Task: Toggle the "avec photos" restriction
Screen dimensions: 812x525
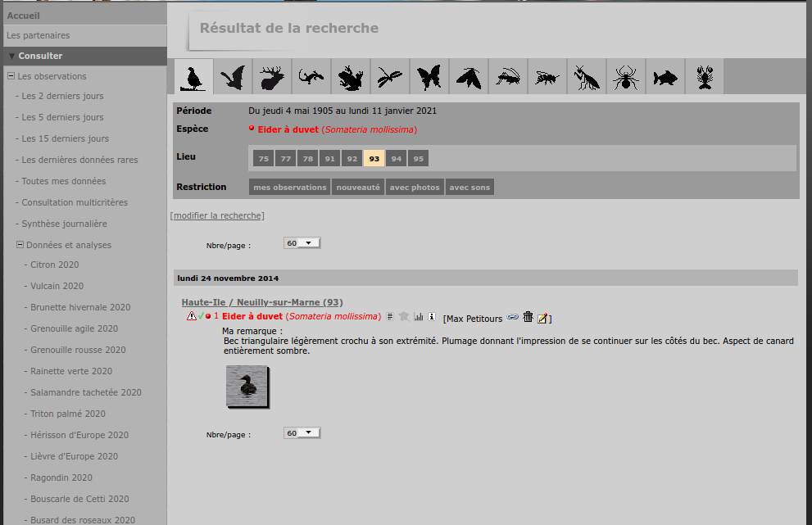Action: point(415,188)
